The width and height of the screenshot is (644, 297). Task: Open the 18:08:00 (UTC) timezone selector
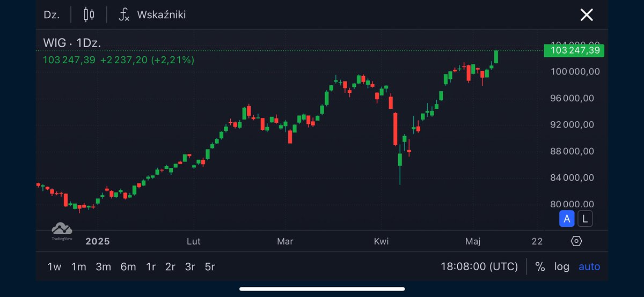tap(479, 266)
